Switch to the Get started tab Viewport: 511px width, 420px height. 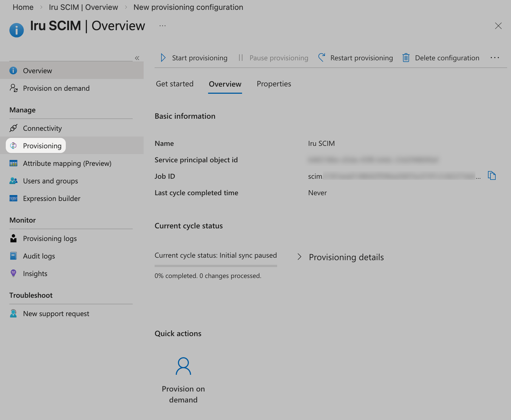tap(175, 84)
